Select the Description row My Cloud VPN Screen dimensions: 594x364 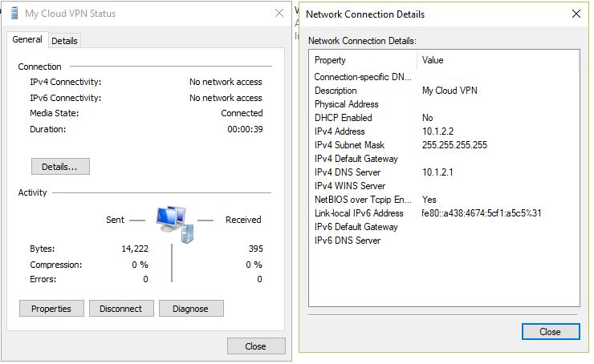(444, 91)
